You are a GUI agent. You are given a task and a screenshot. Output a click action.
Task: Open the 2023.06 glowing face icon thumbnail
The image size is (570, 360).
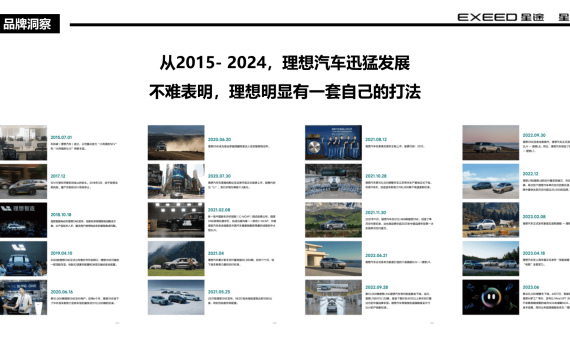click(491, 297)
